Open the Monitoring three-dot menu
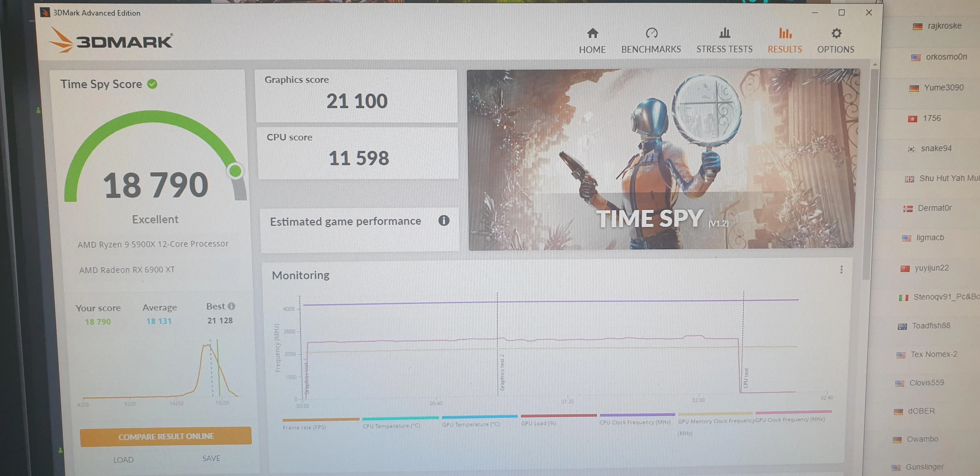The width and height of the screenshot is (980, 476). point(841,270)
